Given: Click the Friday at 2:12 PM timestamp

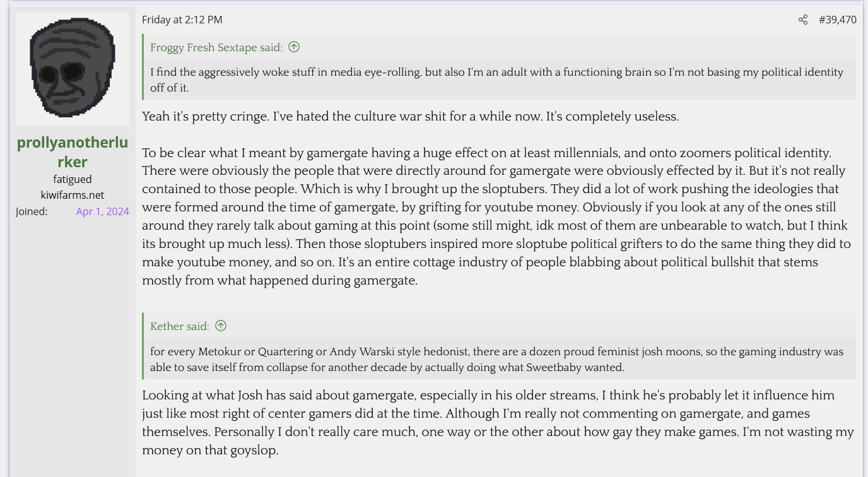Looking at the screenshot, I should tap(182, 20).
